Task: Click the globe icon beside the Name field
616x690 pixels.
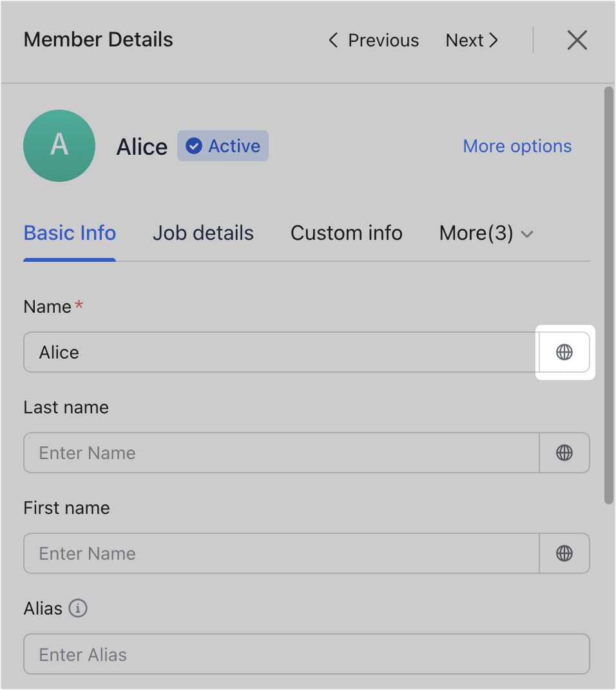Action: (564, 352)
